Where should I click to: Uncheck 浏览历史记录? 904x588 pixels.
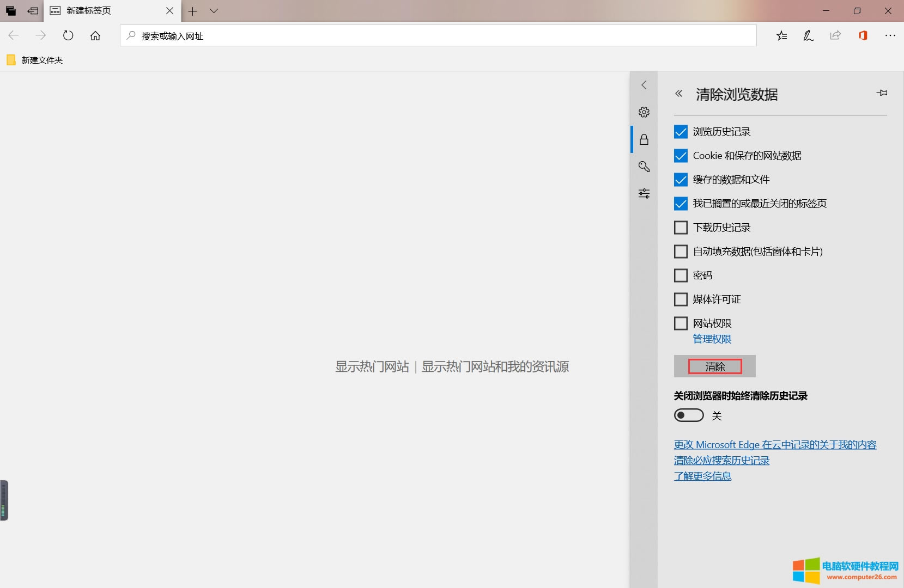pyautogui.click(x=681, y=132)
